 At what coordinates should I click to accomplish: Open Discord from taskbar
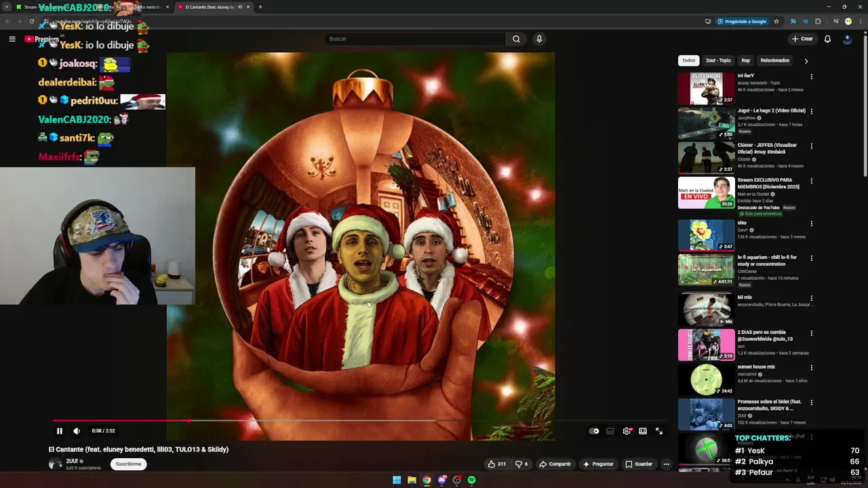441,480
